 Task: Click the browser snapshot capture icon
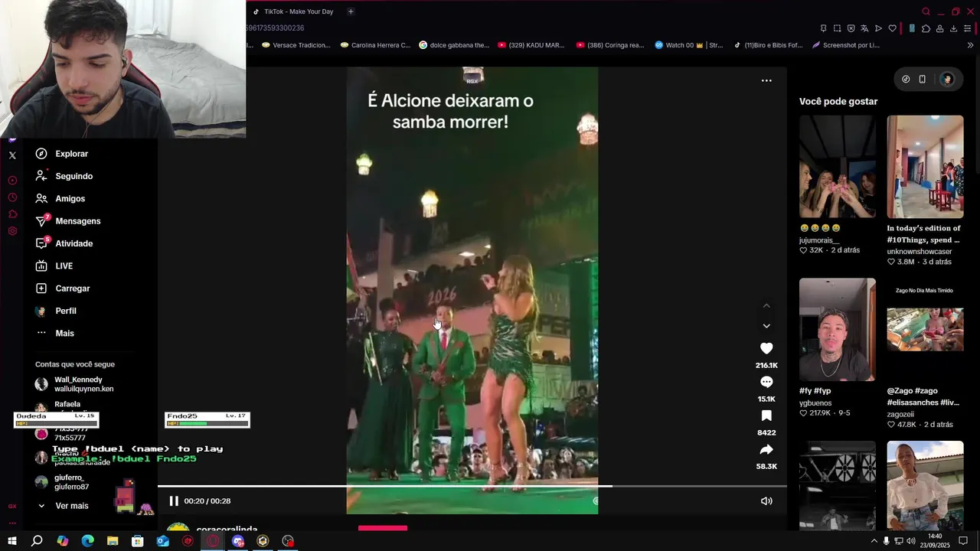point(837,28)
